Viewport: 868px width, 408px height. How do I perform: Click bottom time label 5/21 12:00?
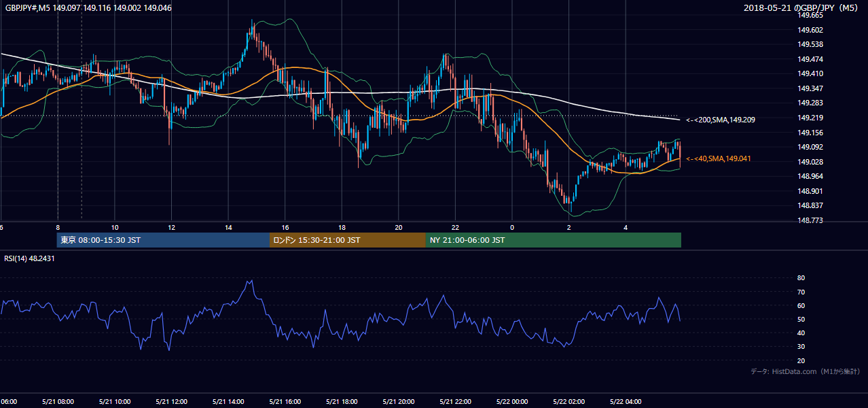point(172,402)
